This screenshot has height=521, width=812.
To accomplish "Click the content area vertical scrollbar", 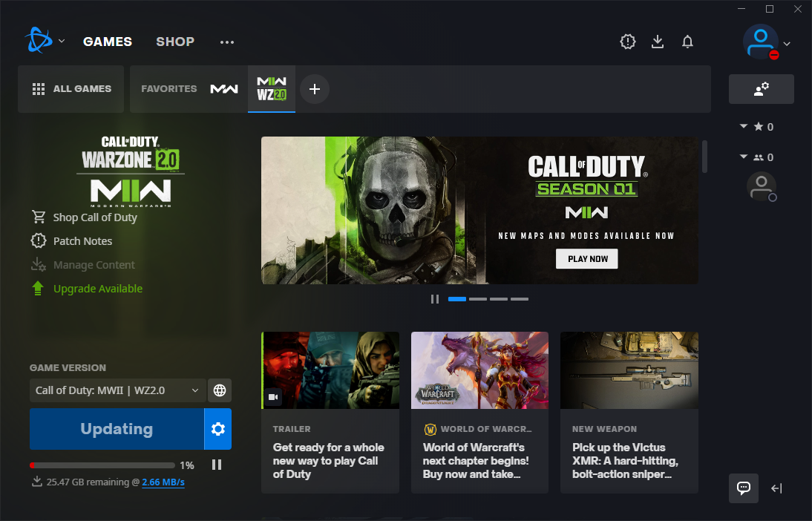I will (x=704, y=156).
